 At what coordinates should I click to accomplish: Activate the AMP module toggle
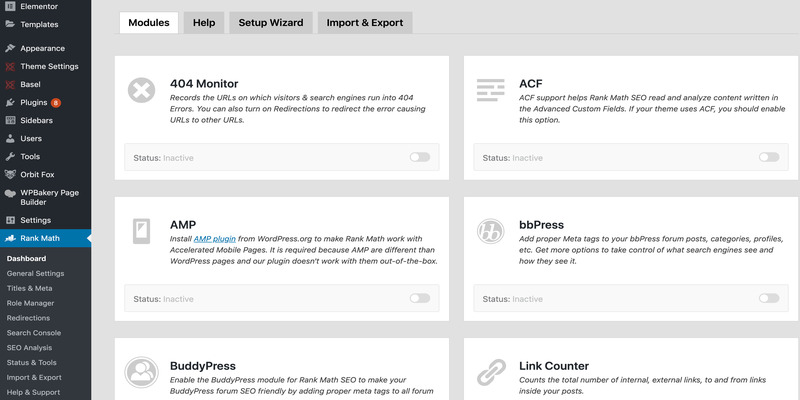[419, 298]
